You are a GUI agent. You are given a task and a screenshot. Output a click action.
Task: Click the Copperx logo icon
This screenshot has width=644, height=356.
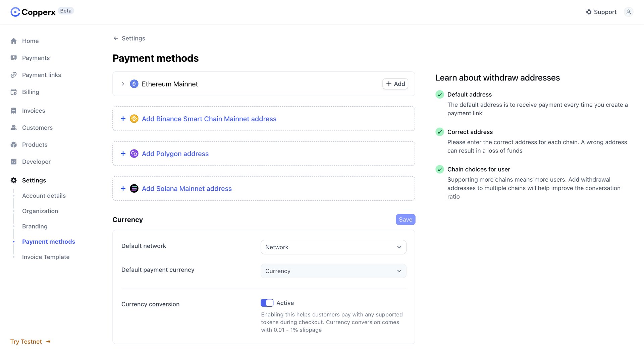15,12
